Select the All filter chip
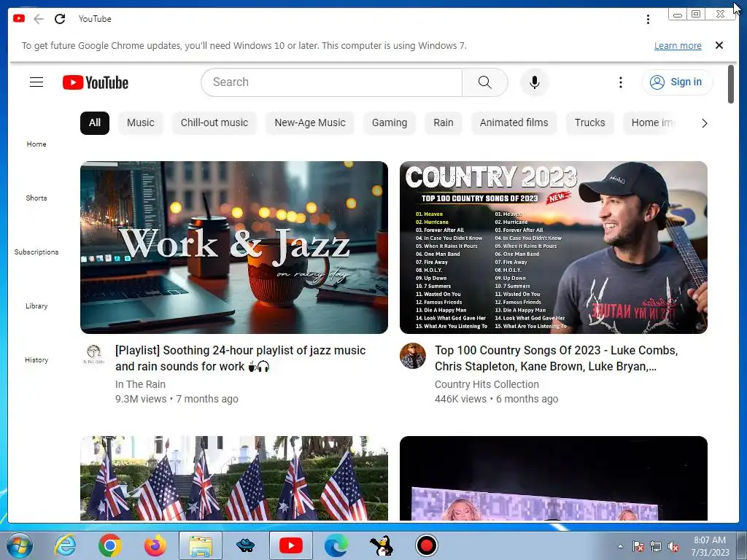The image size is (747, 560). click(95, 122)
